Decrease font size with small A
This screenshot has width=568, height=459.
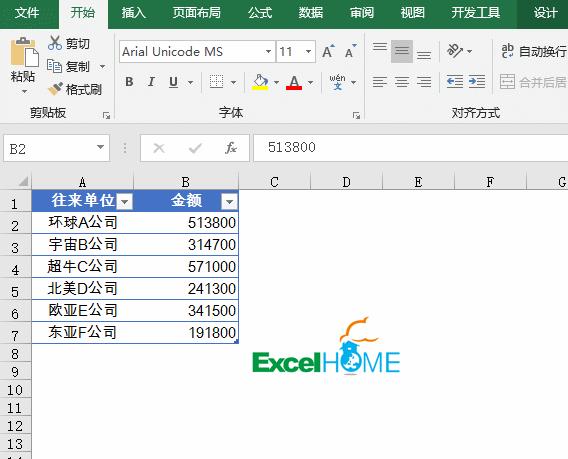pyautogui.click(x=351, y=52)
